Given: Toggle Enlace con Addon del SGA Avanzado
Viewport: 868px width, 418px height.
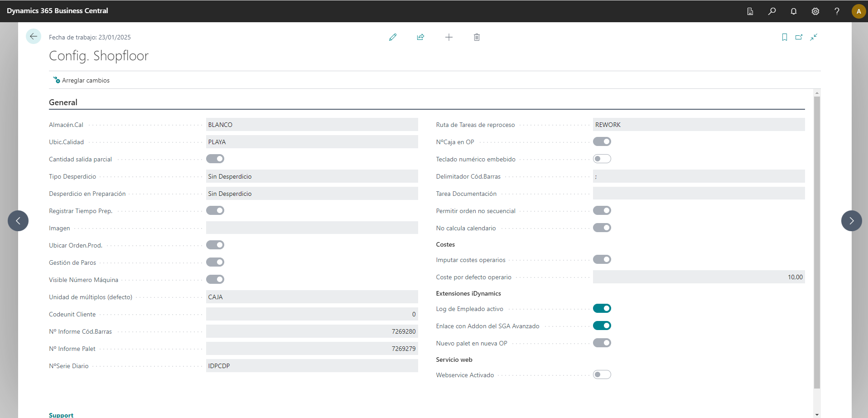Looking at the screenshot, I should click(x=602, y=326).
